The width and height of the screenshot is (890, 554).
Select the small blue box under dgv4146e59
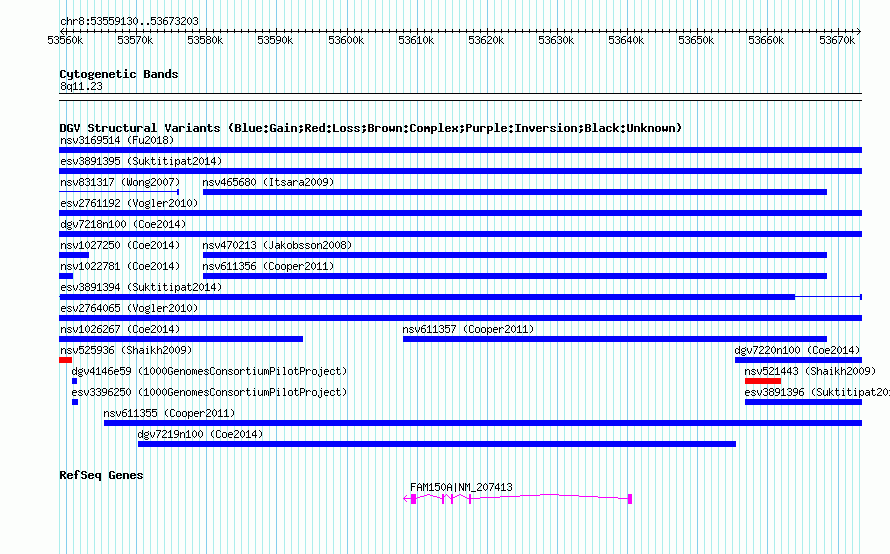point(74,381)
